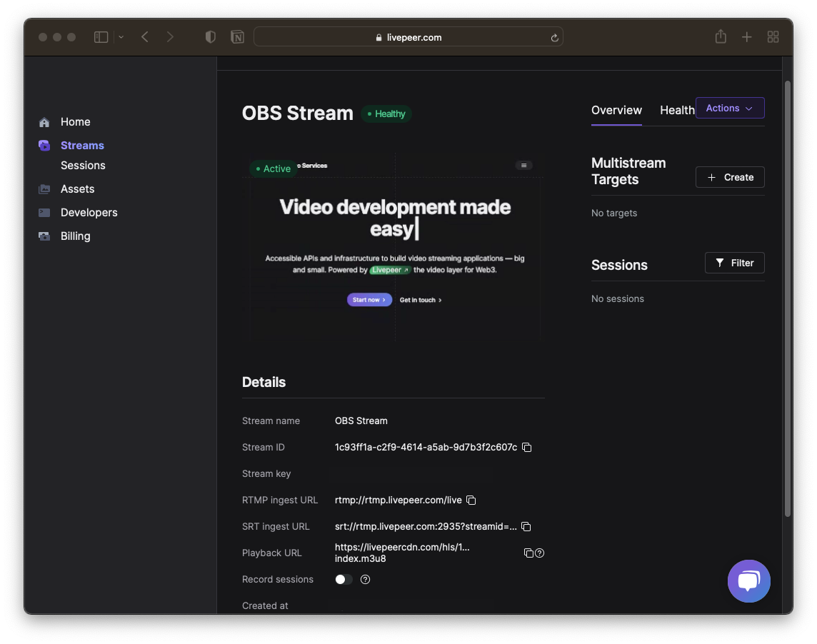Expand the Actions dropdown

[x=729, y=108]
